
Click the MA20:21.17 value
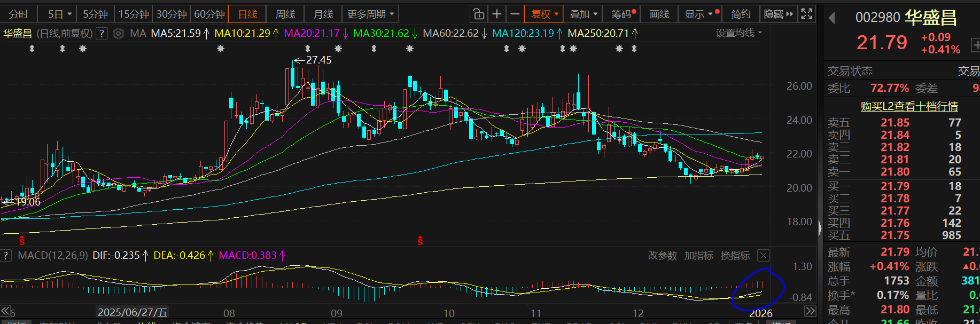click(x=312, y=33)
